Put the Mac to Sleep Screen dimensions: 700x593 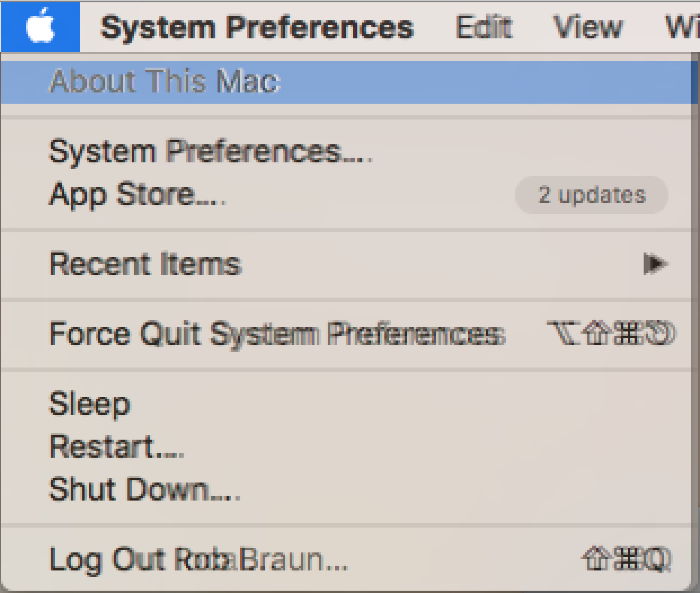pyautogui.click(x=90, y=404)
